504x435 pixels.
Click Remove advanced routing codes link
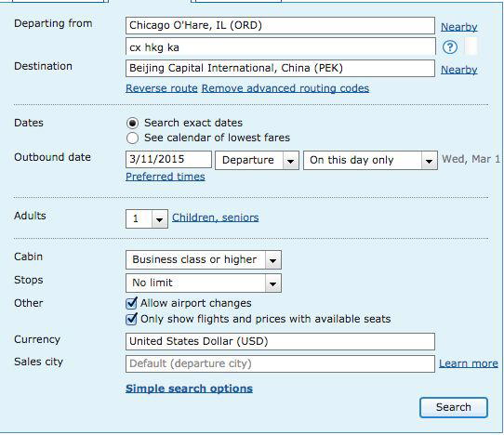(285, 88)
